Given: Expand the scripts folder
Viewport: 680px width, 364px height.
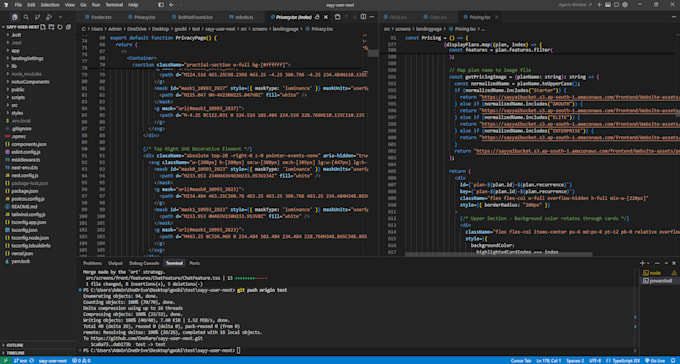Looking at the screenshot, I should pos(39,97).
